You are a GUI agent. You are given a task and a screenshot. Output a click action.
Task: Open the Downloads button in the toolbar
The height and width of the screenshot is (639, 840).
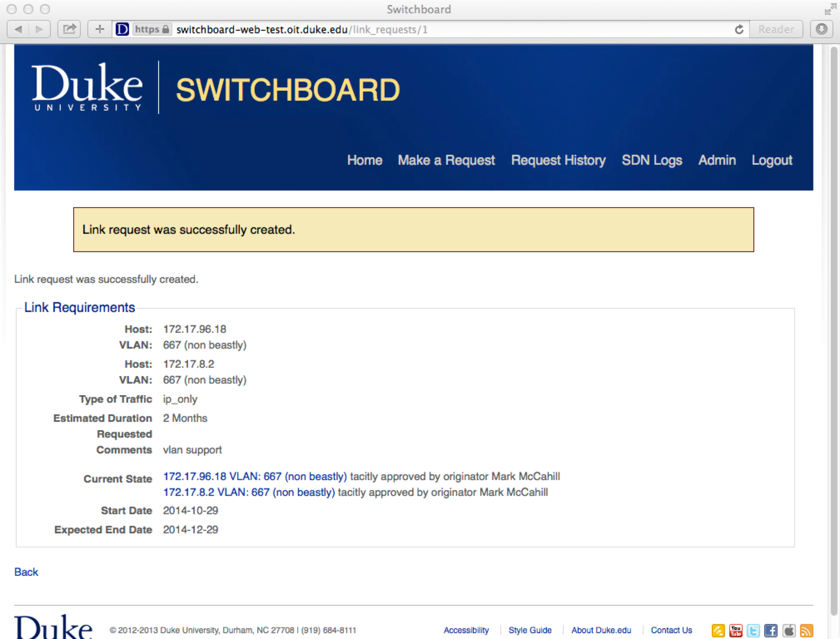click(821, 30)
